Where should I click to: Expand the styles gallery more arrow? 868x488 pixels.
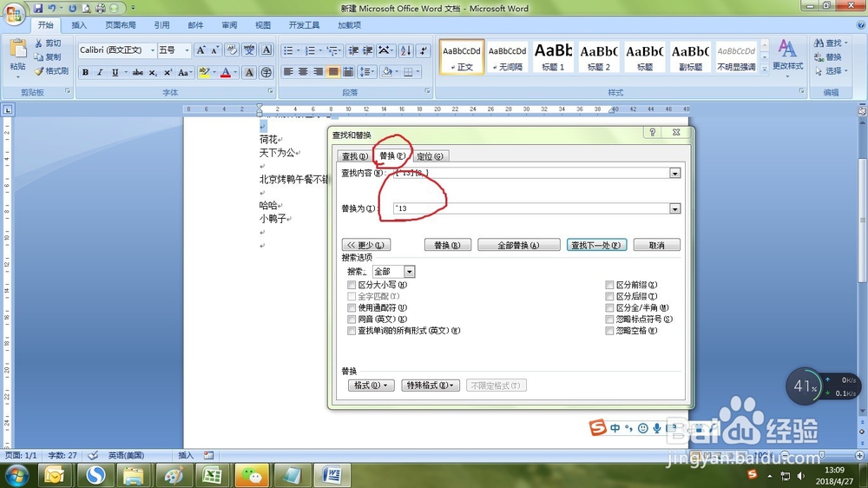765,69
